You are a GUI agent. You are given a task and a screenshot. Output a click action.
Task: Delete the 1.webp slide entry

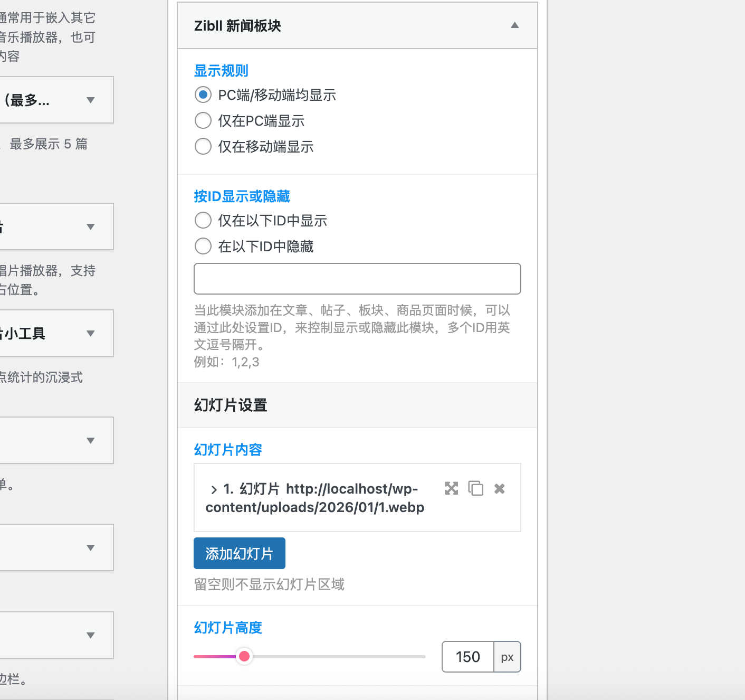(499, 488)
